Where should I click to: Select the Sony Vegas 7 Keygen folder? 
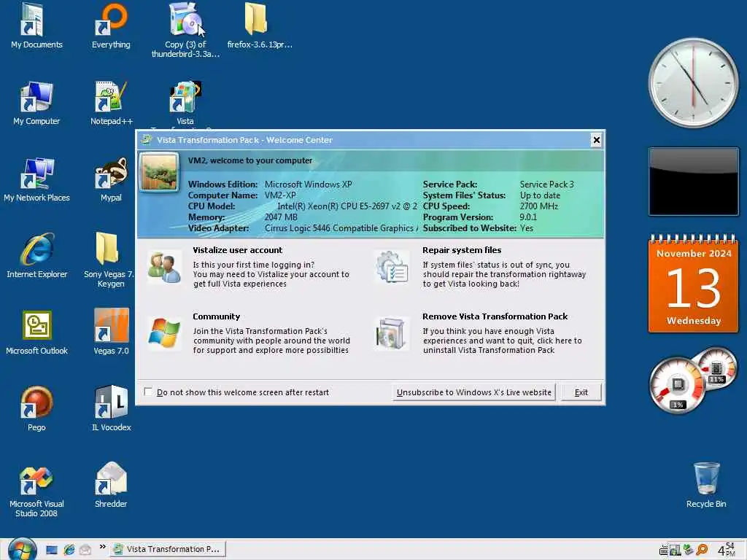(x=109, y=260)
